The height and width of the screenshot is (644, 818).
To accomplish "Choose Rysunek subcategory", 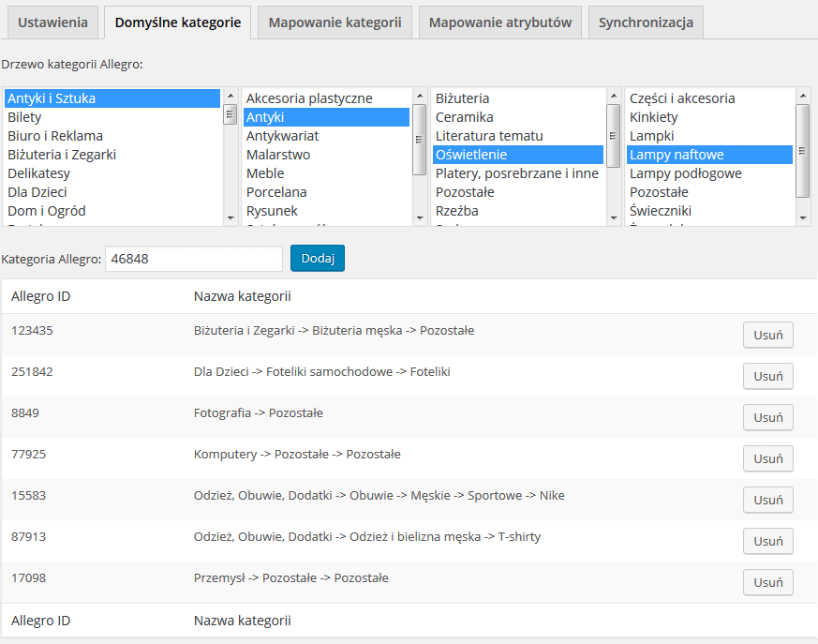I will coord(327,211).
